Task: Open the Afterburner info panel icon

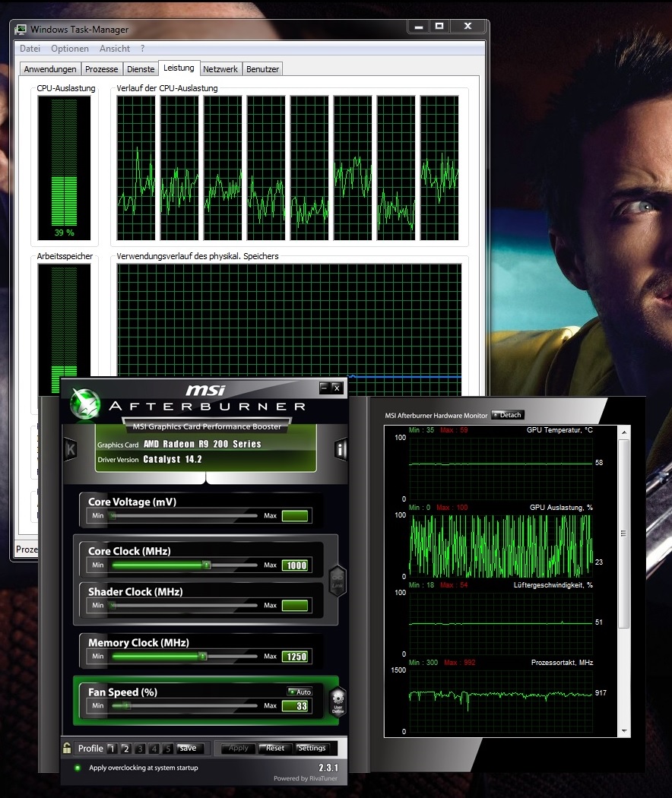Action: (341, 449)
